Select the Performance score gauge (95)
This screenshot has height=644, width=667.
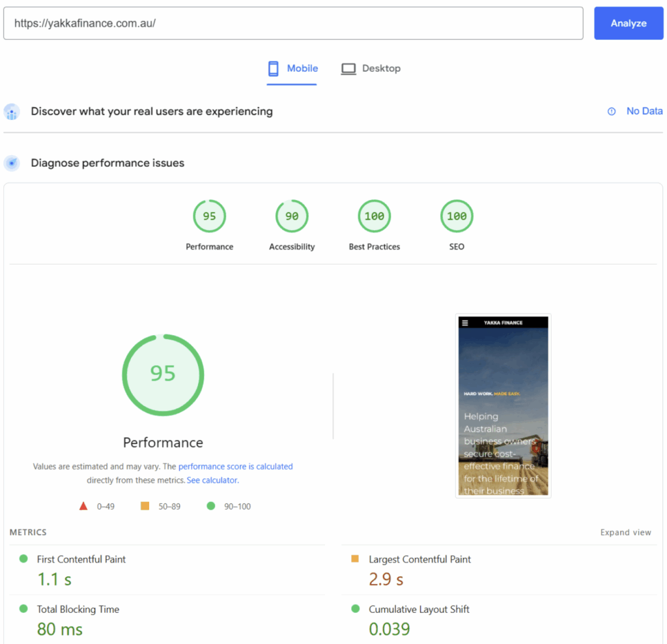pos(209,216)
